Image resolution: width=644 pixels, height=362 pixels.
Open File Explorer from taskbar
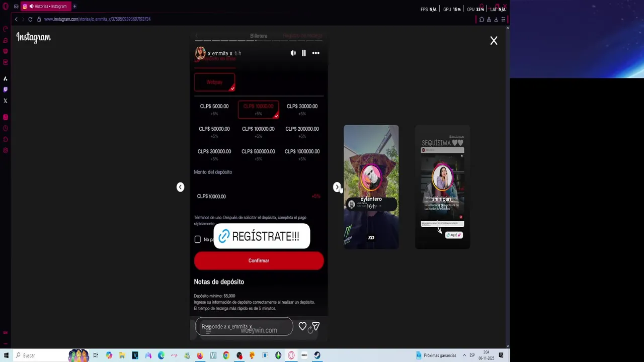click(122, 355)
